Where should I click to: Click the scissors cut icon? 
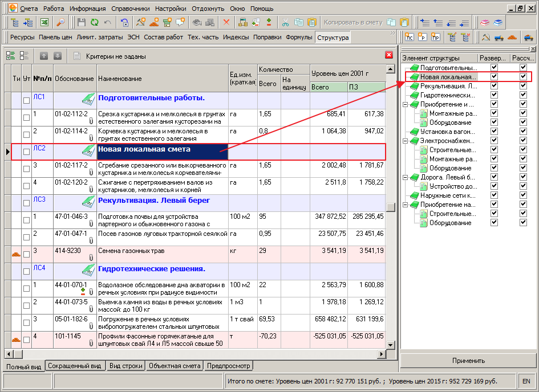286,22
